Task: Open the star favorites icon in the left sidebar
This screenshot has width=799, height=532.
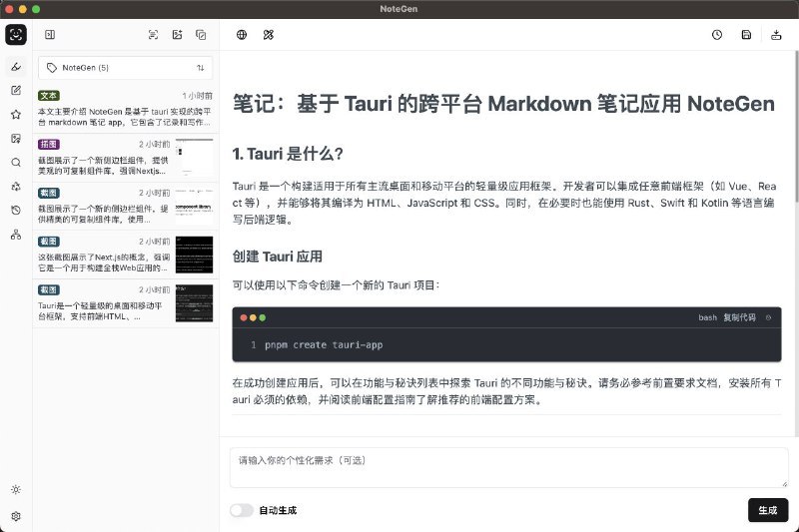Action: pyautogui.click(x=15, y=115)
